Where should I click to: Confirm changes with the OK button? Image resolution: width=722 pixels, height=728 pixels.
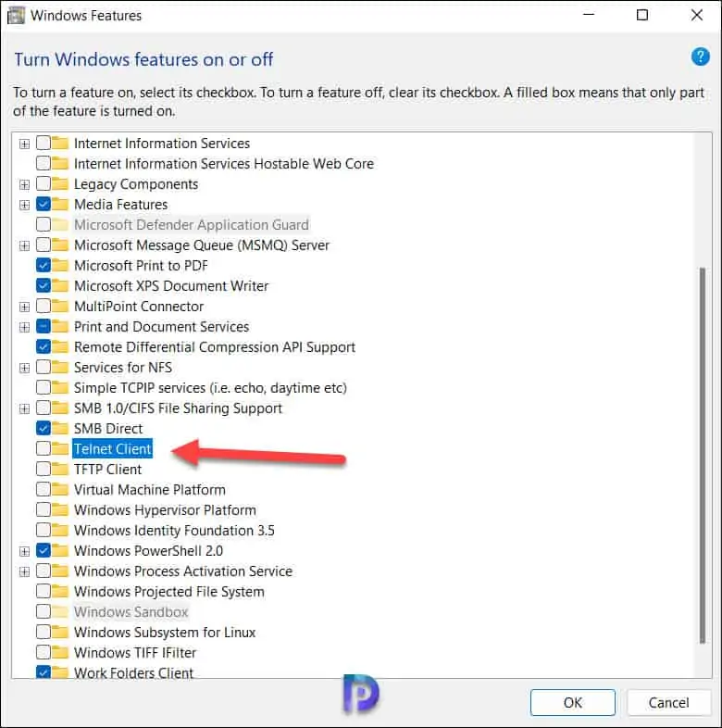[573, 702]
